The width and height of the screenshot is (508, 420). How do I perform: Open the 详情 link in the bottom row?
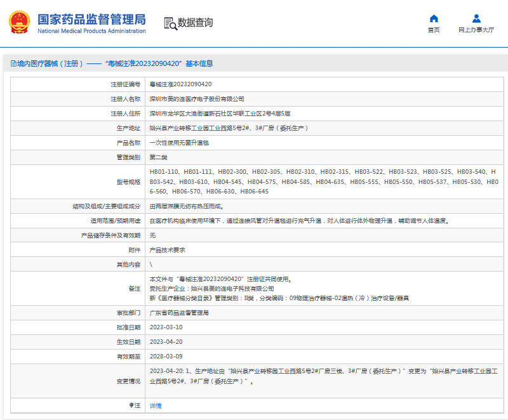156,405
